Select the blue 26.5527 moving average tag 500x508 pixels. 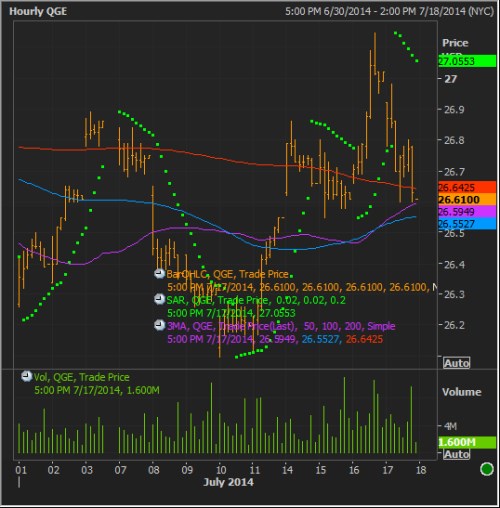point(467,223)
